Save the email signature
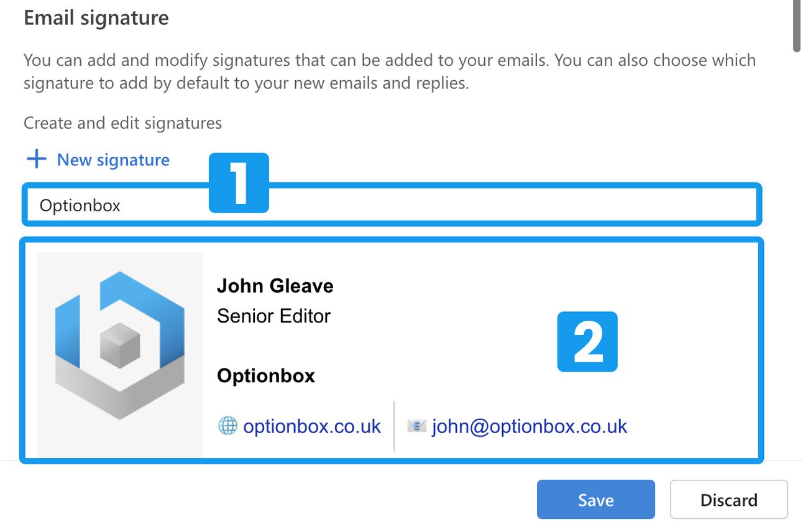Image resolution: width=803 pixels, height=532 pixels. [x=596, y=500]
